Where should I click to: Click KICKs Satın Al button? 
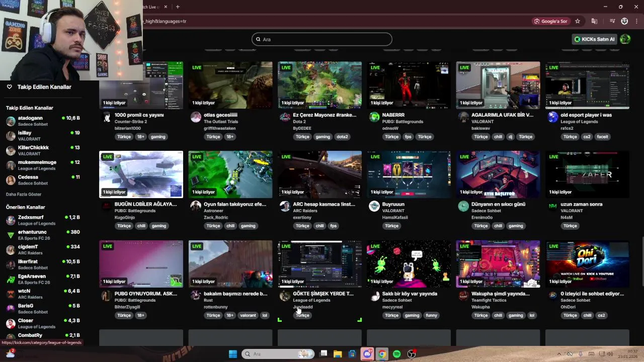click(594, 39)
